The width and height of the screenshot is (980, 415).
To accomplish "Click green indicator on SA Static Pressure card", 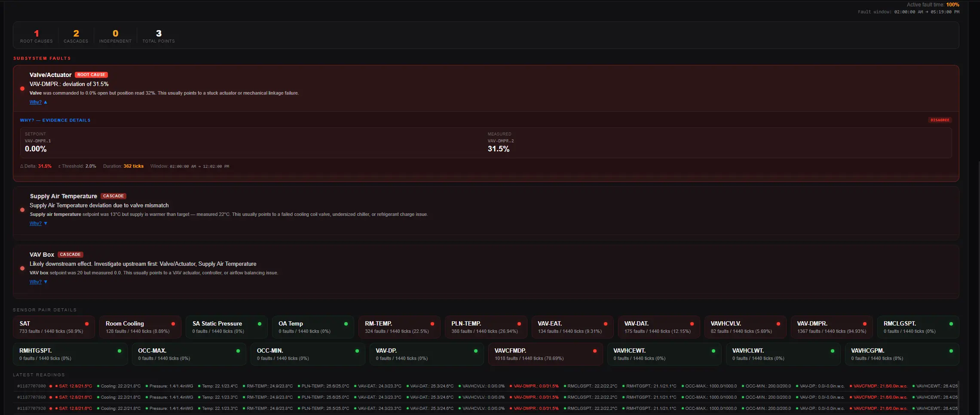I will 260,324.
